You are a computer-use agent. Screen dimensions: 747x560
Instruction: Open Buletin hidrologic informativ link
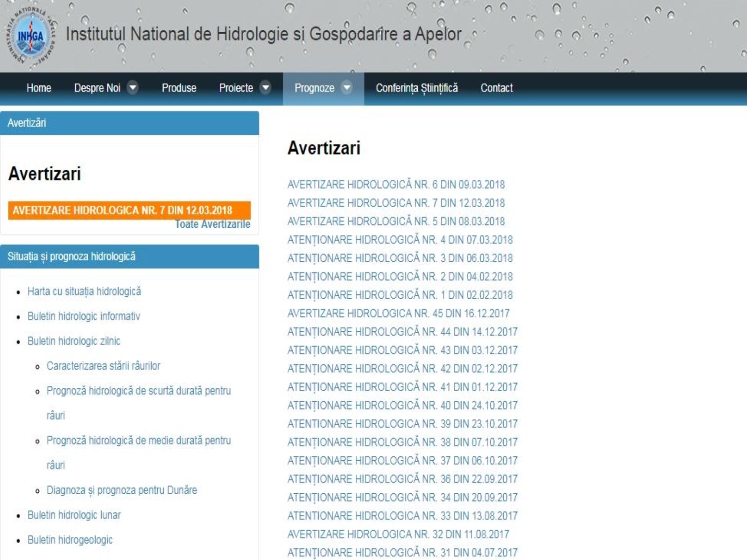84,316
